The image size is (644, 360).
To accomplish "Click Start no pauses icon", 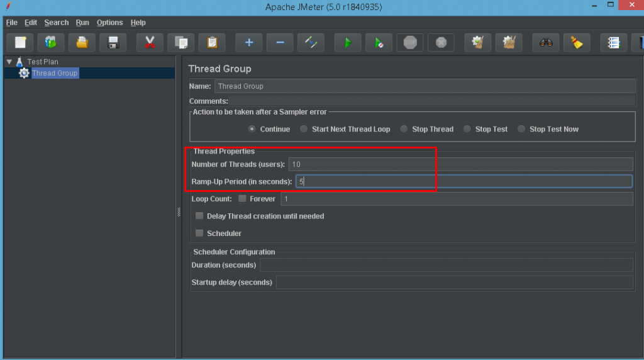I will click(379, 42).
